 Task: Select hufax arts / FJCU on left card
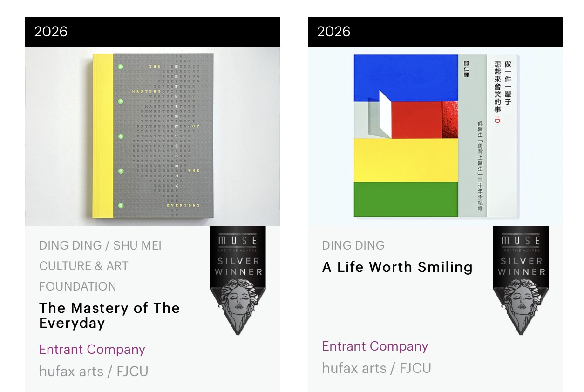[x=94, y=371]
